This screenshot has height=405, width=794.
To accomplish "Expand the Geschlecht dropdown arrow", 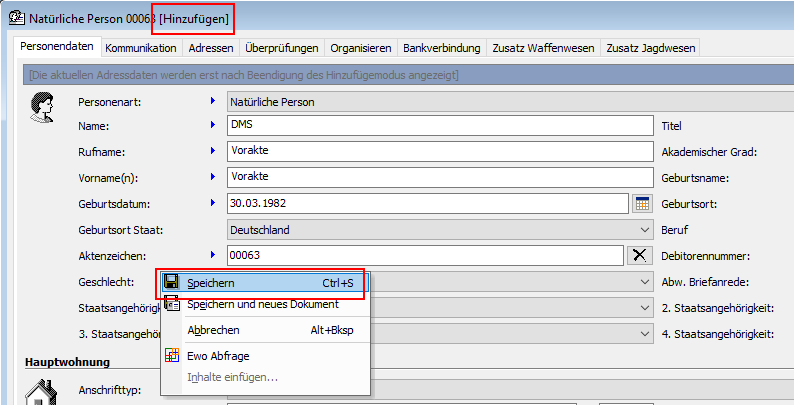I will coord(641,282).
